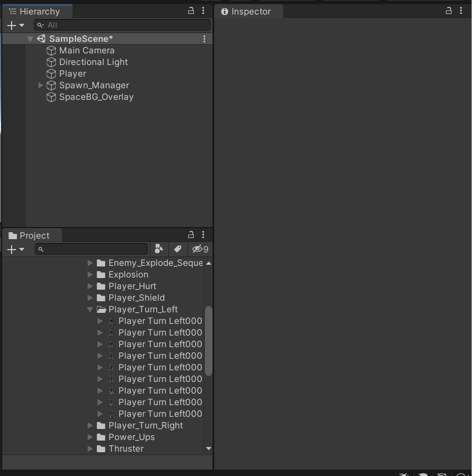Open the Hierarchy create-object plus dropdown
This screenshot has width=472, height=476.
click(16, 25)
